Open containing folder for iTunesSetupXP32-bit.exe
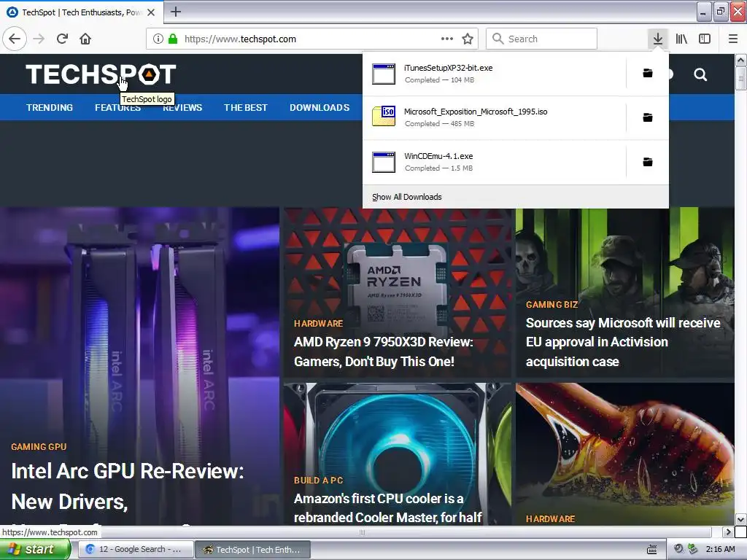 (x=648, y=73)
